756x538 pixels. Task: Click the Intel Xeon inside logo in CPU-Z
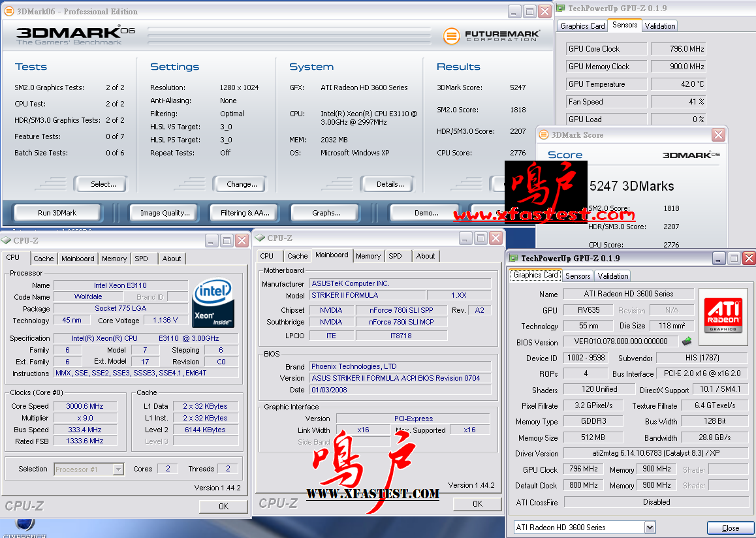213,302
